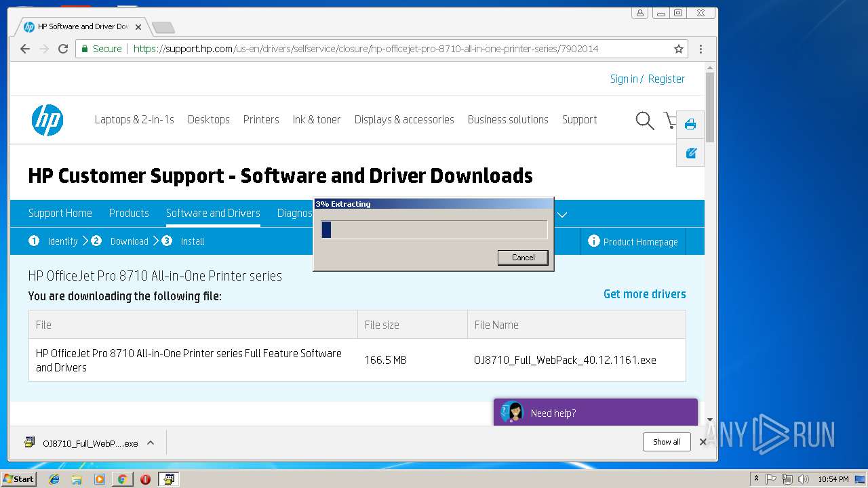Open the site search magnifier
868x488 pixels.
[644, 121]
